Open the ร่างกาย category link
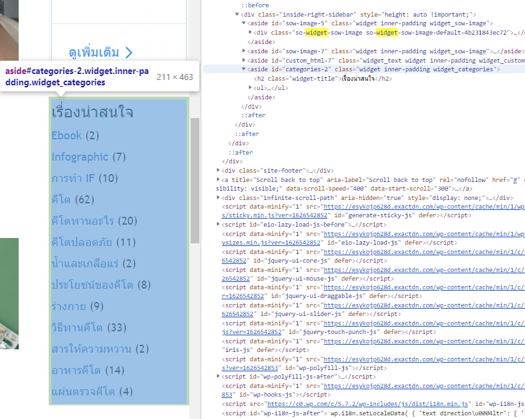The height and width of the screenshot is (419, 525). coord(69,306)
